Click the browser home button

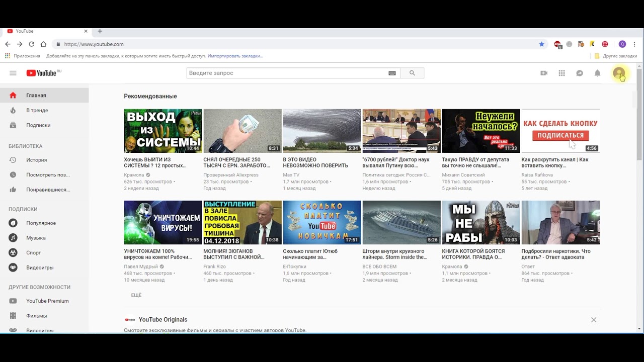click(x=43, y=44)
